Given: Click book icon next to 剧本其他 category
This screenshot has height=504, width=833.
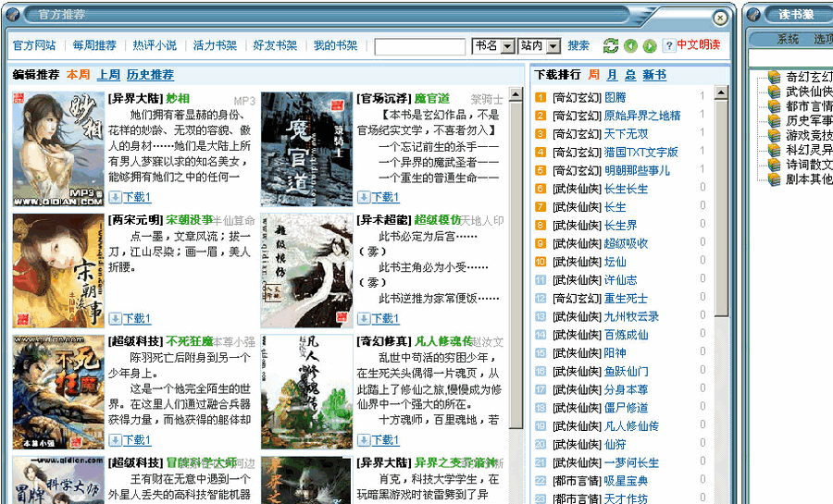Looking at the screenshot, I should click(775, 178).
